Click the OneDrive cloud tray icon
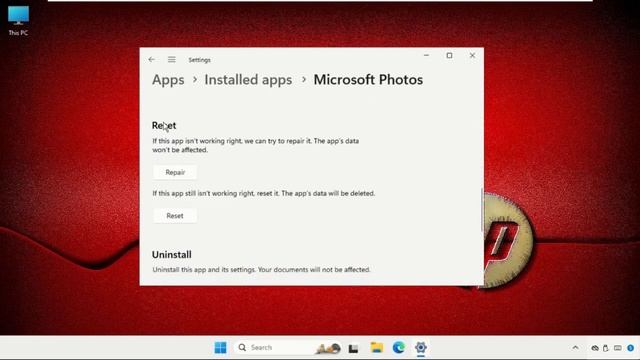 coord(595,348)
